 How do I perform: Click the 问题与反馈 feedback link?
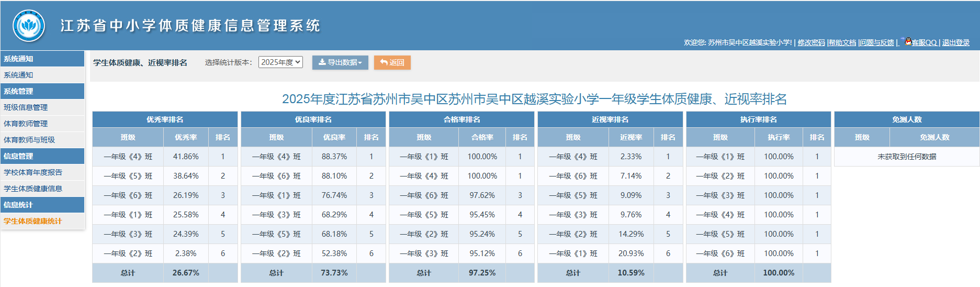[877, 43]
